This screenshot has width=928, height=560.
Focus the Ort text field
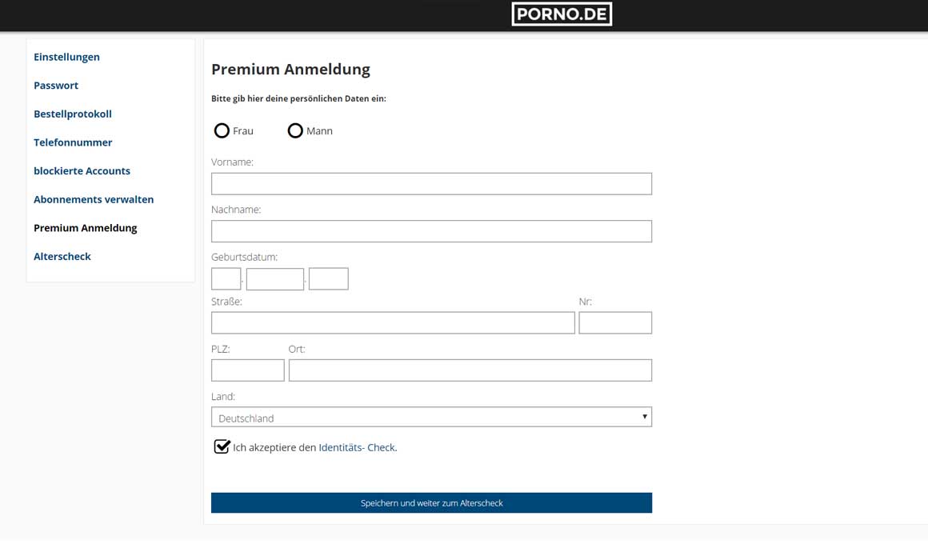(x=470, y=370)
